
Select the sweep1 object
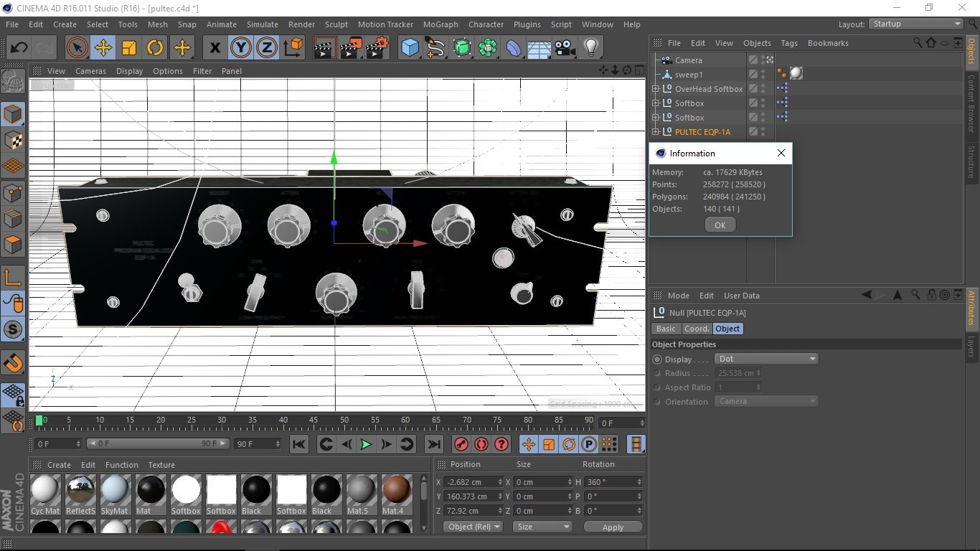point(689,75)
